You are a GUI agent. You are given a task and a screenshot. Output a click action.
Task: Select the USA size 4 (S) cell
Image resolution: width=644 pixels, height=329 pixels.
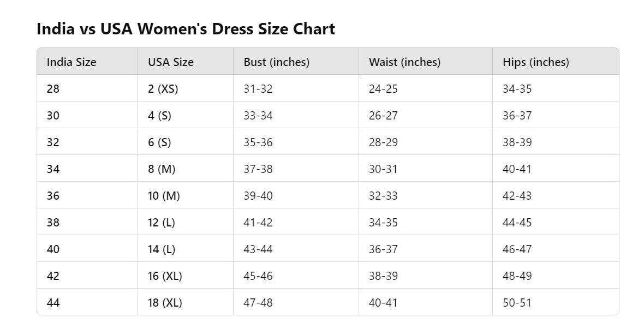pyautogui.click(x=160, y=116)
